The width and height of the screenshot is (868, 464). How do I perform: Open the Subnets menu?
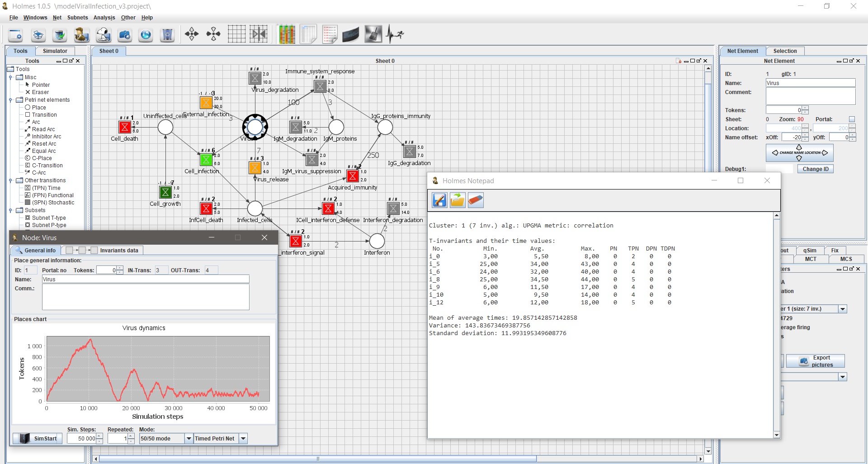(x=77, y=18)
